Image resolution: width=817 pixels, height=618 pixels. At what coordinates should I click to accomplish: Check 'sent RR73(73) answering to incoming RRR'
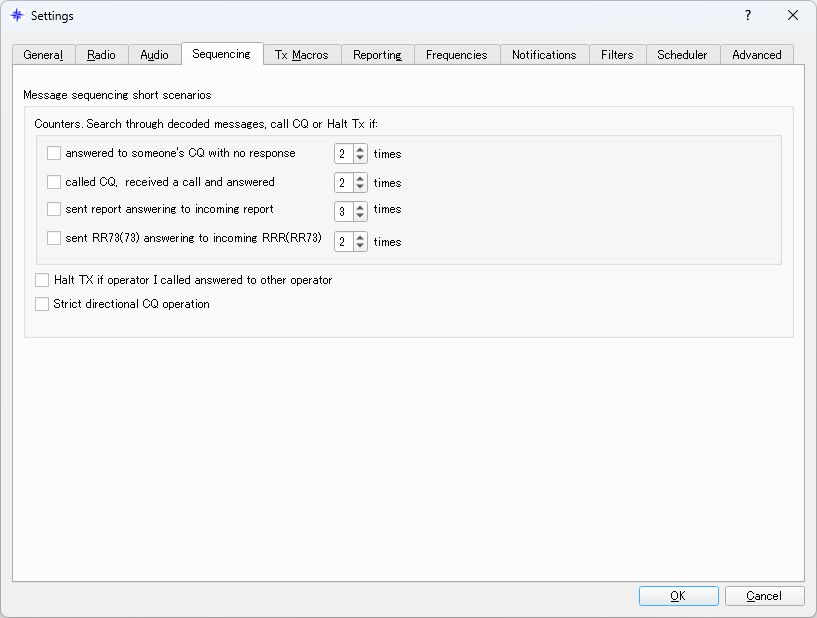(54, 238)
